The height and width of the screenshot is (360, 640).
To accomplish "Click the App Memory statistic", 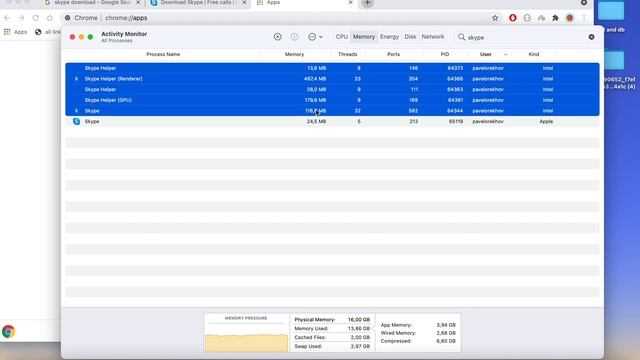I will point(418,325).
